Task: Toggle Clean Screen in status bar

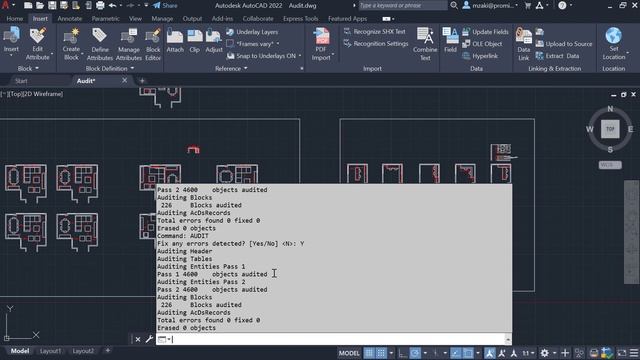Action: click(622, 353)
